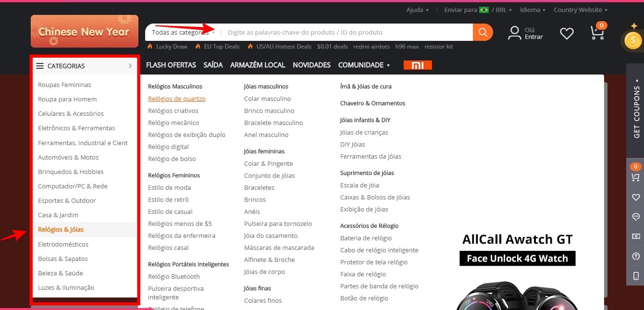Select Computador/PC & Rede category
The height and width of the screenshot is (310, 644).
[73, 186]
